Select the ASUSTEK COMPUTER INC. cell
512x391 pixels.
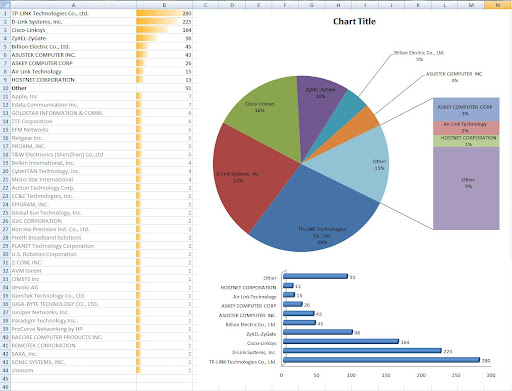point(73,55)
